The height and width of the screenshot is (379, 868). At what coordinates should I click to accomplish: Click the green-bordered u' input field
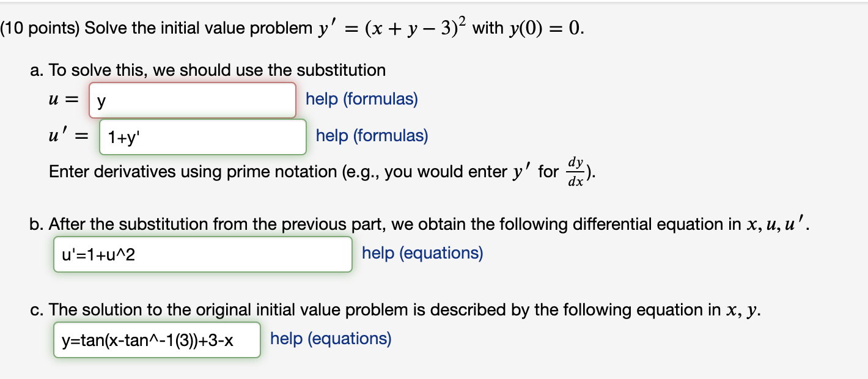pos(202,136)
